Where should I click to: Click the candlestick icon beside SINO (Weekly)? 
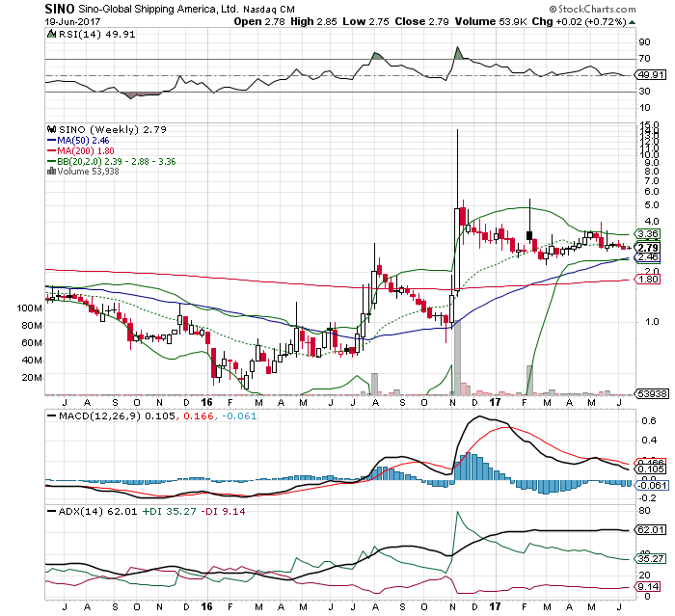[x=52, y=129]
